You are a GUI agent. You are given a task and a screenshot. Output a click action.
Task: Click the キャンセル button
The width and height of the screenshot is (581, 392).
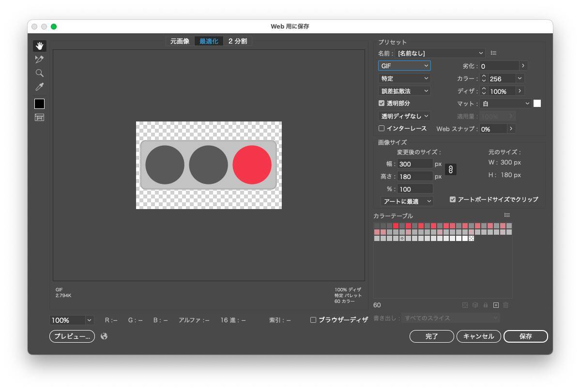tap(478, 336)
